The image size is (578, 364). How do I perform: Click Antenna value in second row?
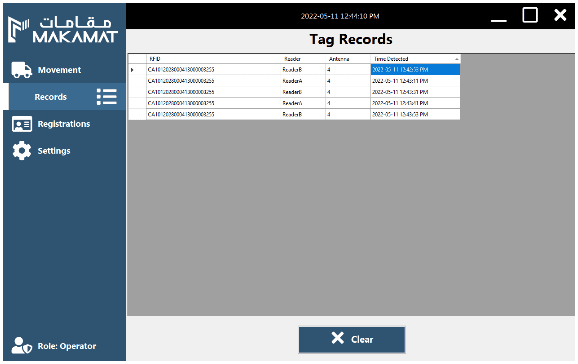coord(348,81)
